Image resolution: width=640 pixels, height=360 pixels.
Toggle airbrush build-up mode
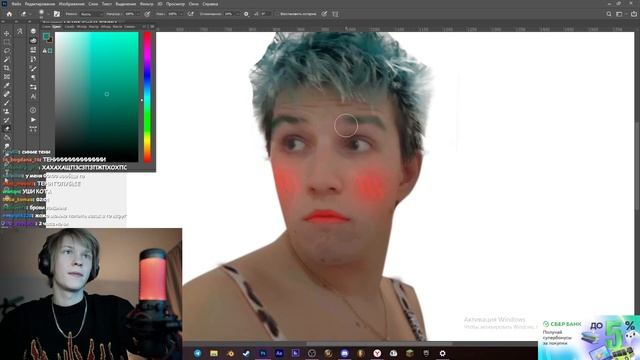coord(190,14)
